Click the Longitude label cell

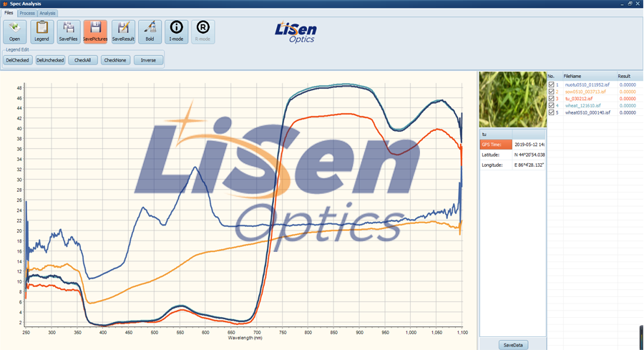tap(496, 165)
